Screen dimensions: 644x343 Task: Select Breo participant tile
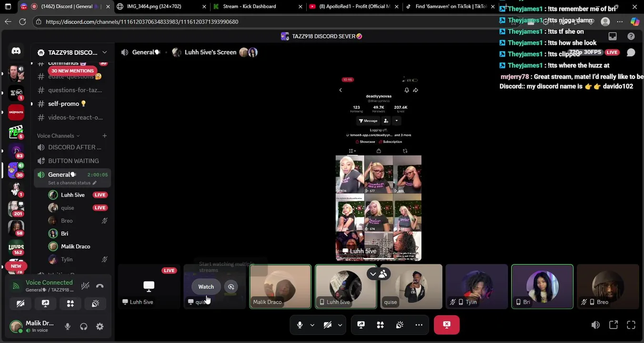click(608, 287)
